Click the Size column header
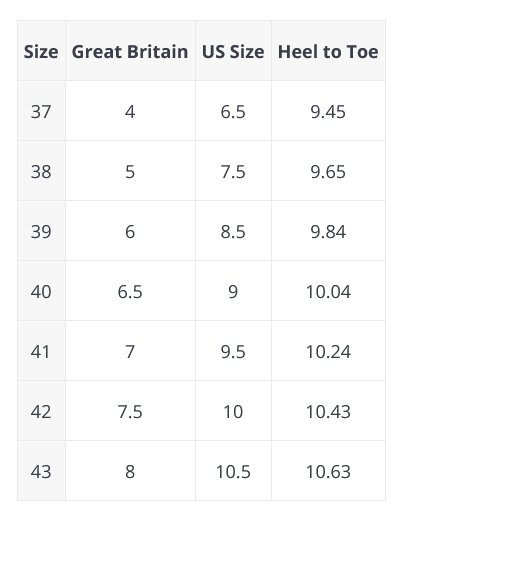Screen dimensions: 520x585 coord(41,51)
